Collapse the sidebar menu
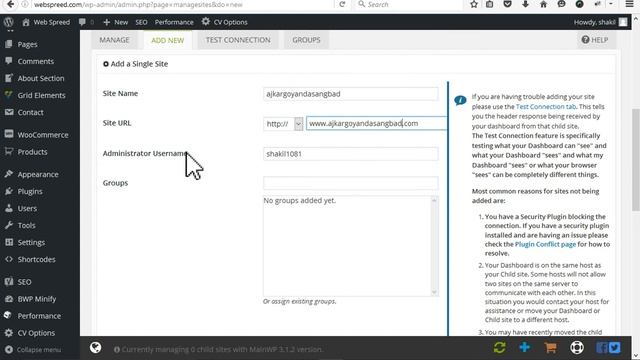 pyautogui.click(x=33, y=350)
